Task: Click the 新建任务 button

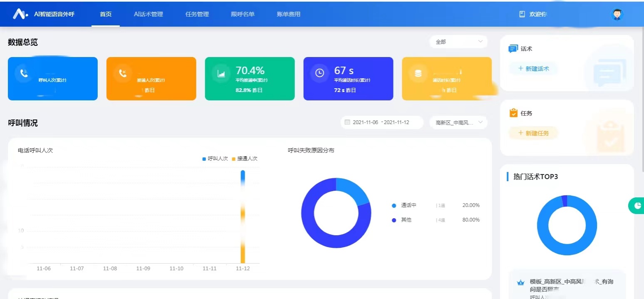Action: (533, 133)
